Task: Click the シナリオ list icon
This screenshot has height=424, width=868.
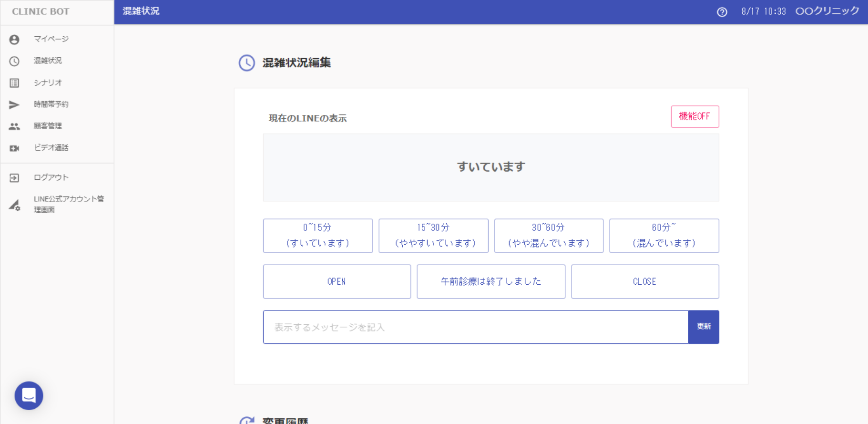Action: click(14, 83)
